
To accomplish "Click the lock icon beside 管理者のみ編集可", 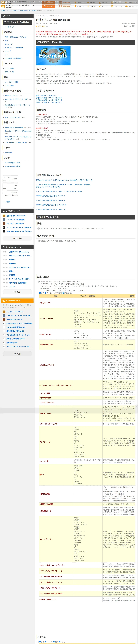I will coord(124,26).
